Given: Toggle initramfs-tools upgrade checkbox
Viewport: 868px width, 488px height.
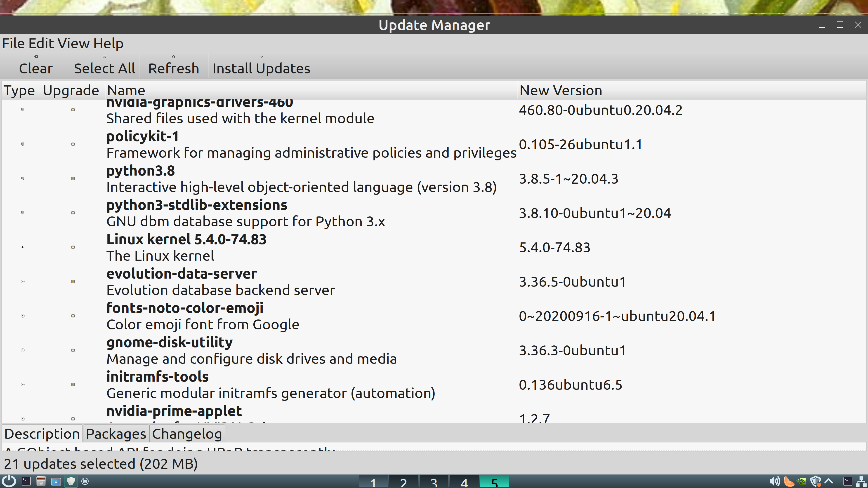Looking at the screenshot, I should pyautogui.click(x=73, y=385).
